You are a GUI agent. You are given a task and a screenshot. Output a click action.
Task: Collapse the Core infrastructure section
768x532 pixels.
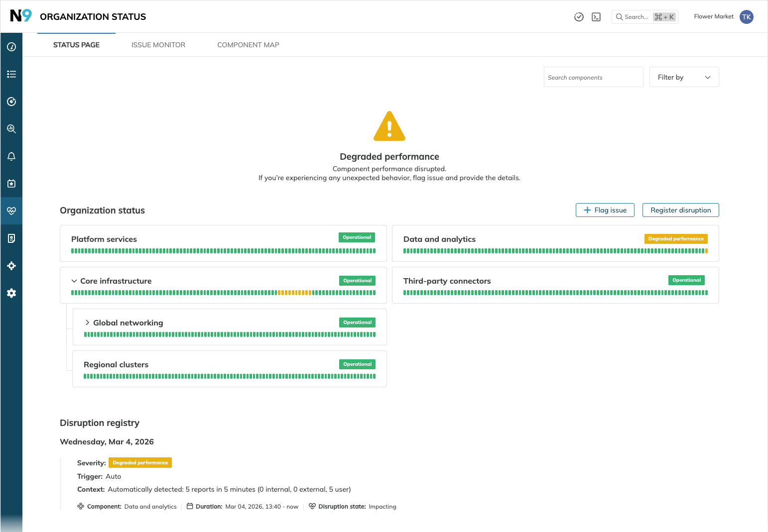click(x=74, y=281)
